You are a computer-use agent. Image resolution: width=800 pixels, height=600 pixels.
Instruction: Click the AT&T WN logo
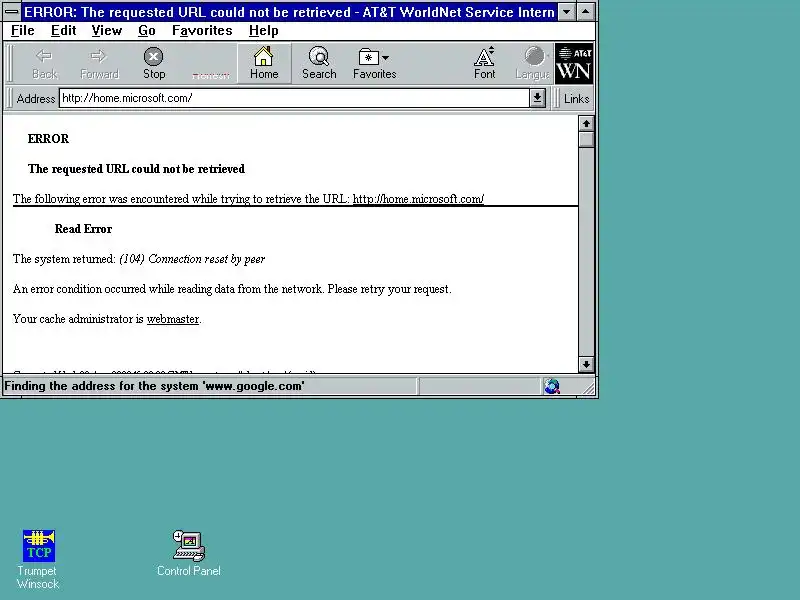pyautogui.click(x=574, y=64)
